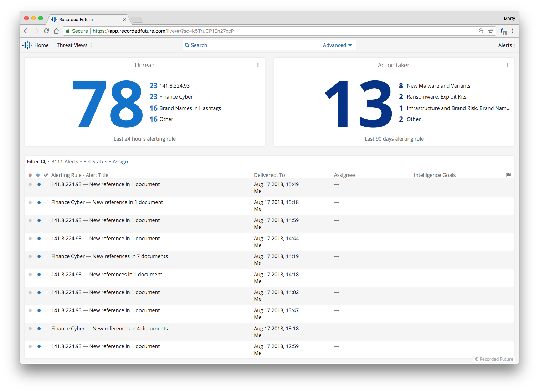The width and height of the screenshot is (539, 392).
Task: Click the Search input field
Action: [x=250, y=45]
